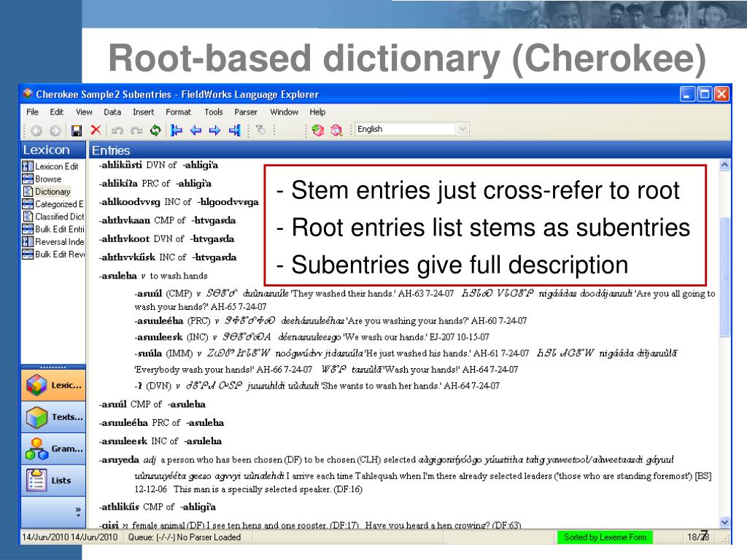Image resolution: width=747 pixels, height=560 pixels.
Task: Open Bulk Edit Entries tool
Action: click(53, 229)
